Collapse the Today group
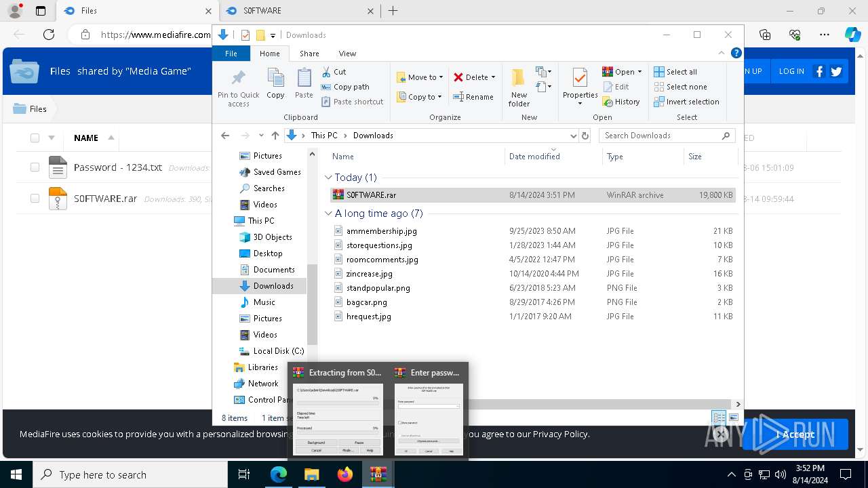The image size is (868, 488). point(328,177)
